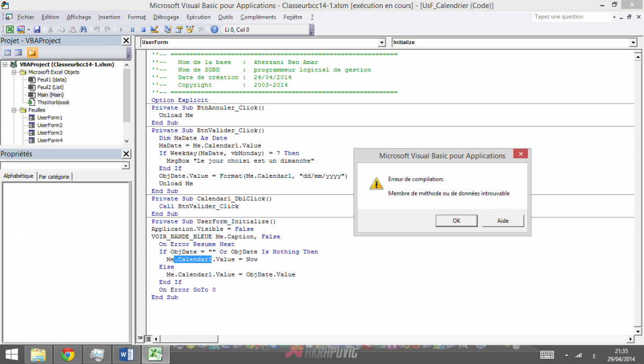Image resolution: width=644 pixels, height=364 pixels.
Task: Open the Propriétés object selector dropdown
Action: [126, 166]
